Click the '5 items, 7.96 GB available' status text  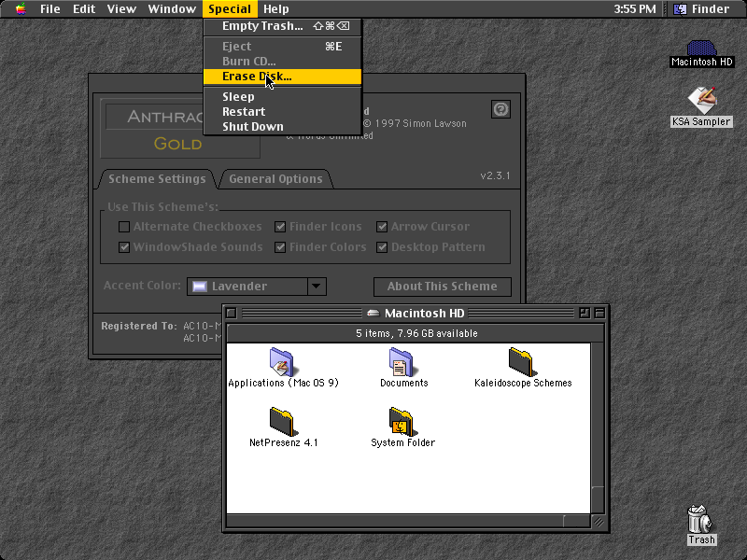click(416, 333)
